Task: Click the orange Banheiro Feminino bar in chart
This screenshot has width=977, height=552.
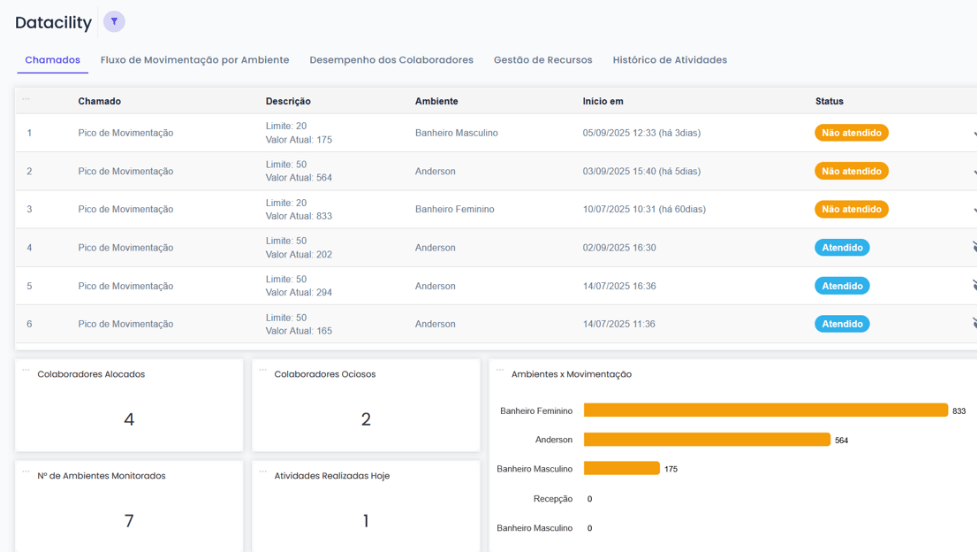Action: coord(765,410)
